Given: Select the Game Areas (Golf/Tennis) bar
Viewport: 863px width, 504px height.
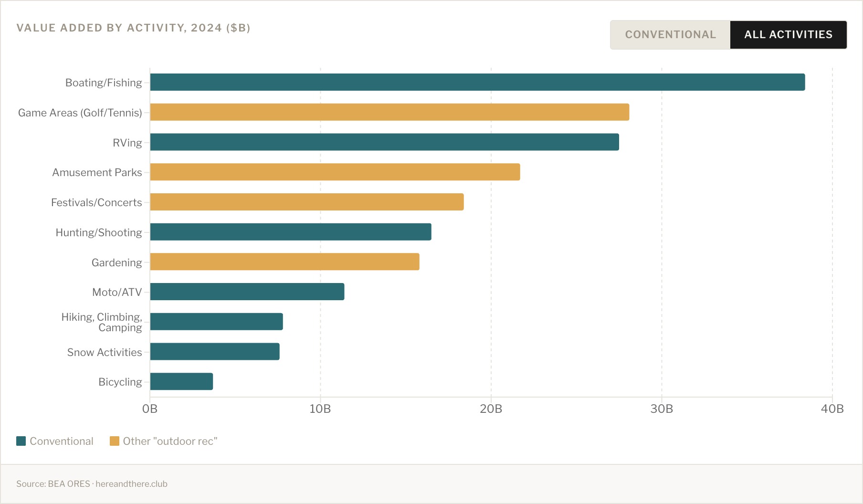Looking at the screenshot, I should point(389,112).
